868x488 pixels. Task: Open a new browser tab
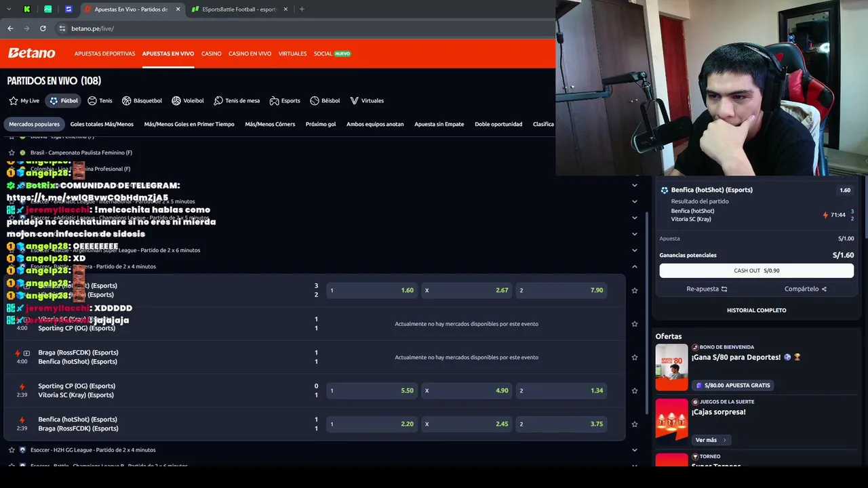(x=302, y=9)
